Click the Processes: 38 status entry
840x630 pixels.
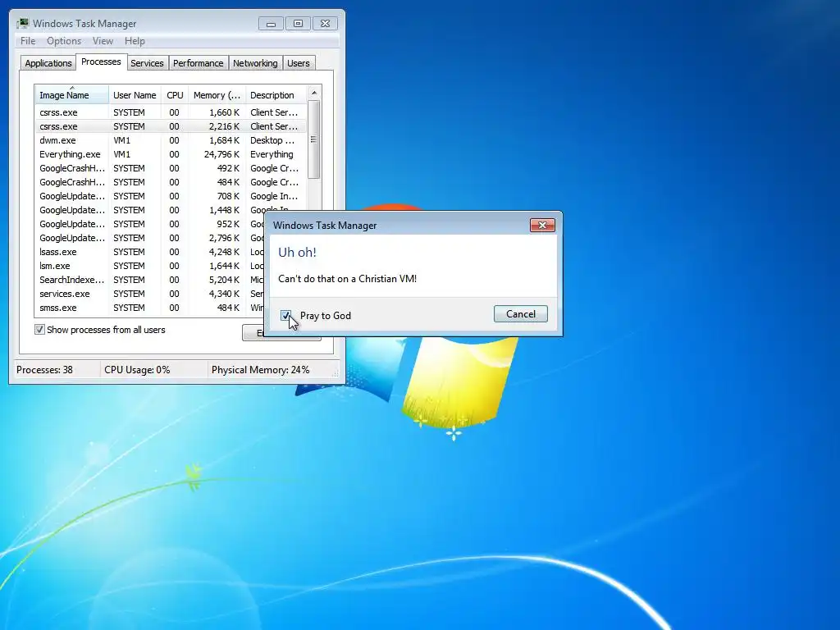coord(44,370)
